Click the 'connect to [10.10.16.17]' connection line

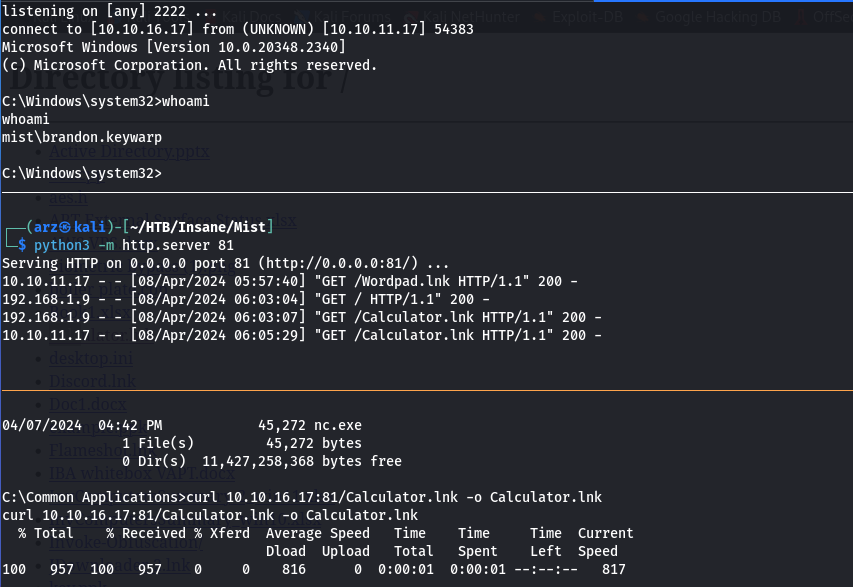point(238,29)
